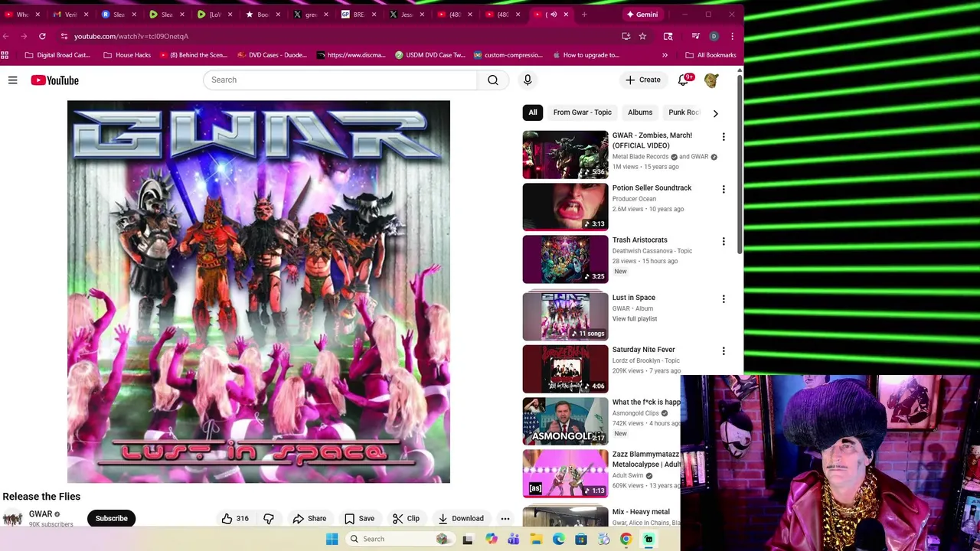Click the address bar URL
This screenshot has height=551, width=980.
(x=131, y=36)
